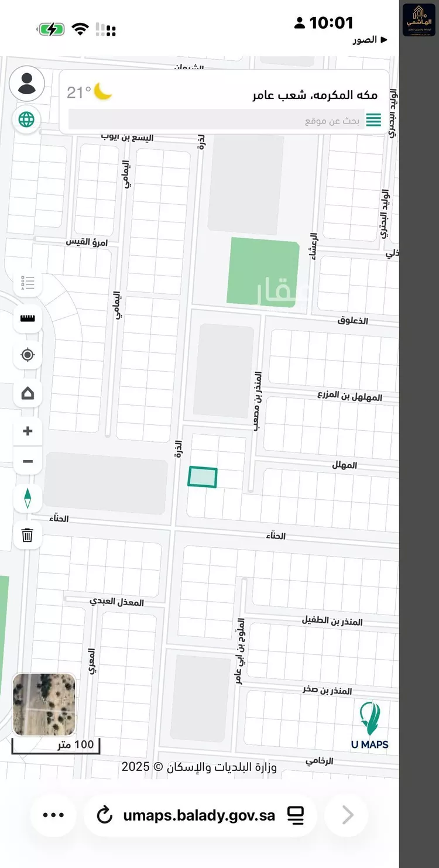Image resolution: width=439 pixels, height=868 pixels.
Task: Open umaps.balady.gov.sa address bar
Action: (199, 815)
